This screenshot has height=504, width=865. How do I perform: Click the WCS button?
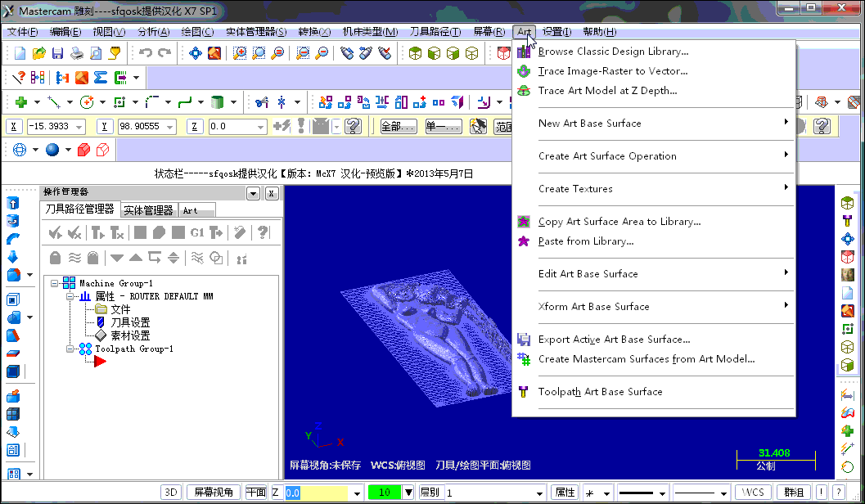click(x=753, y=493)
